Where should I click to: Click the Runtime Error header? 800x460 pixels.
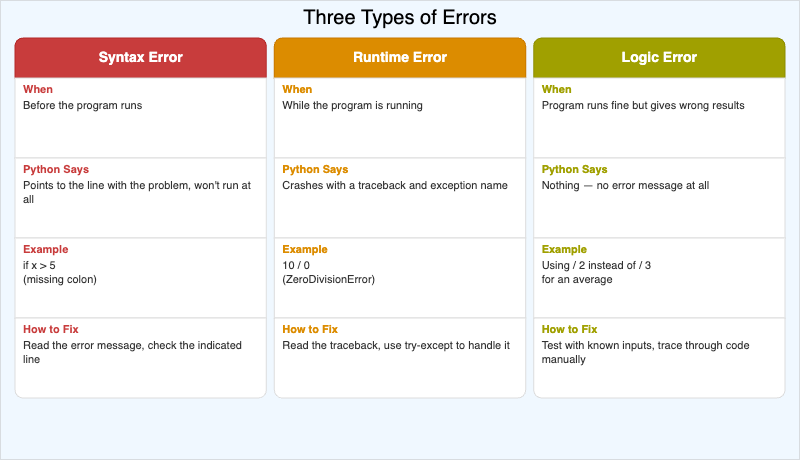[x=399, y=57]
